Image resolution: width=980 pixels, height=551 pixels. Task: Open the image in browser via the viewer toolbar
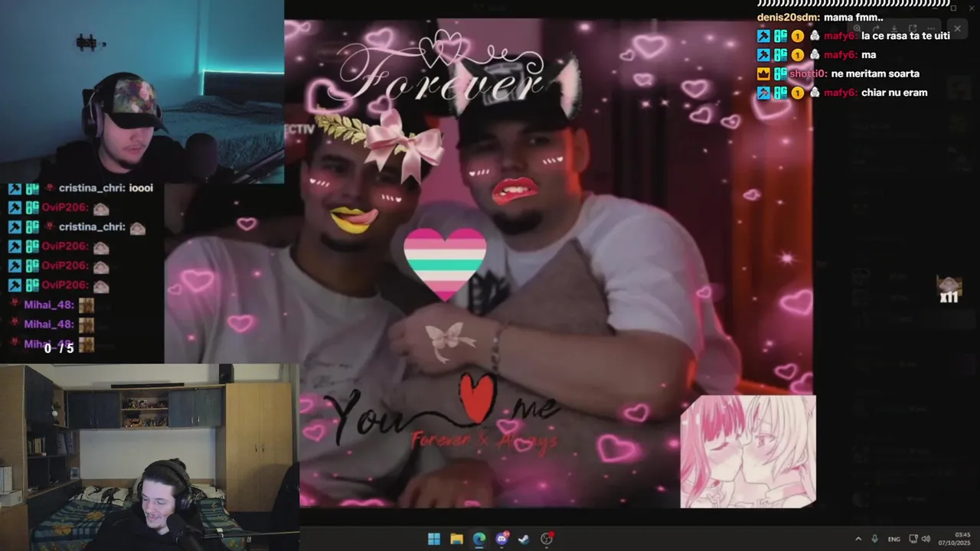coord(913,28)
